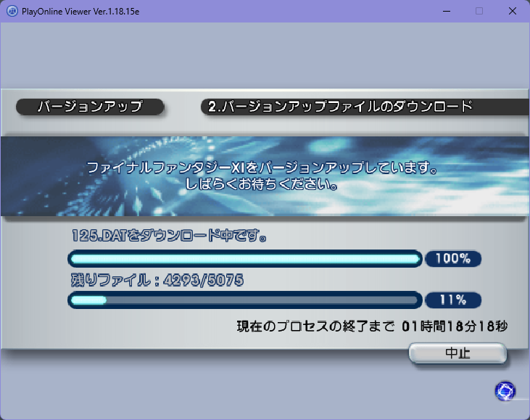The image size is (530, 420).
Task: Click the 125.DAT file download progress bar
Action: pyautogui.click(x=245, y=259)
